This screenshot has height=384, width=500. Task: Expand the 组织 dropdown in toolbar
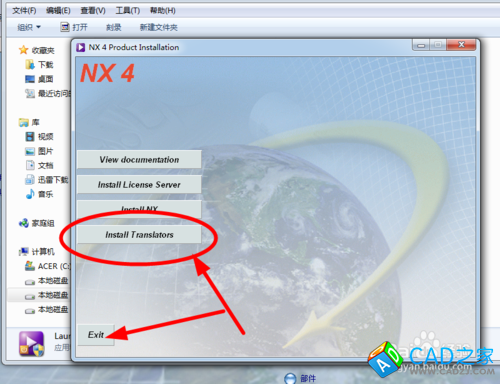point(29,27)
